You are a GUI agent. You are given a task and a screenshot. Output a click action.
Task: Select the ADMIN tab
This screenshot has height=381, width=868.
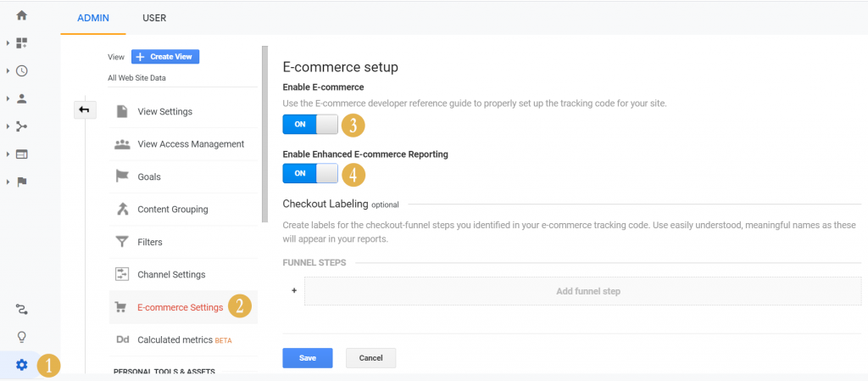pos(93,18)
